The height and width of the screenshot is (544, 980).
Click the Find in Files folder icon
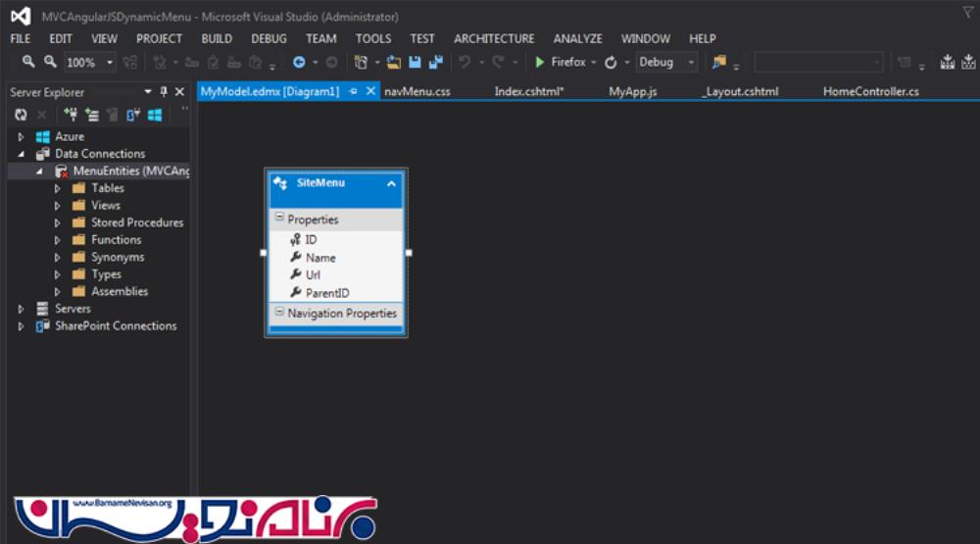(x=719, y=62)
